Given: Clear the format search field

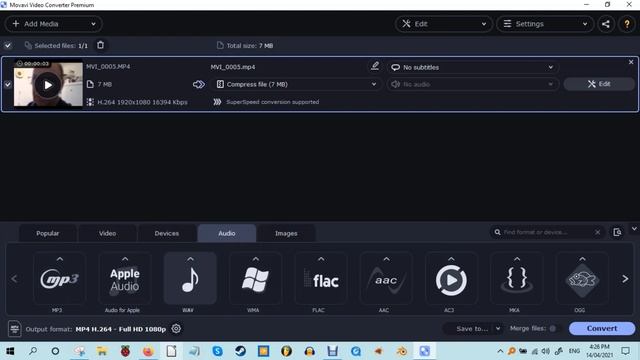Looking at the screenshot, I should pos(598,232).
